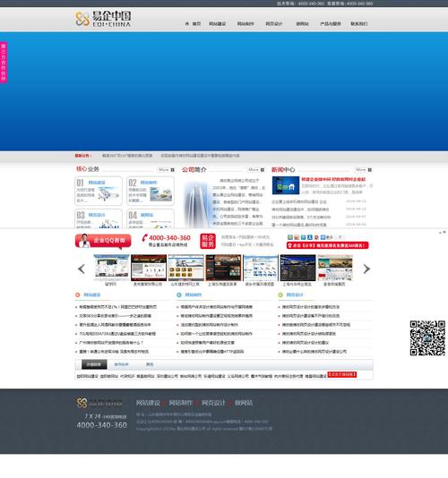Expand More in the core business section
Image resolution: width=448 pixels, height=478 pixels.
pyautogui.click(x=166, y=170)
